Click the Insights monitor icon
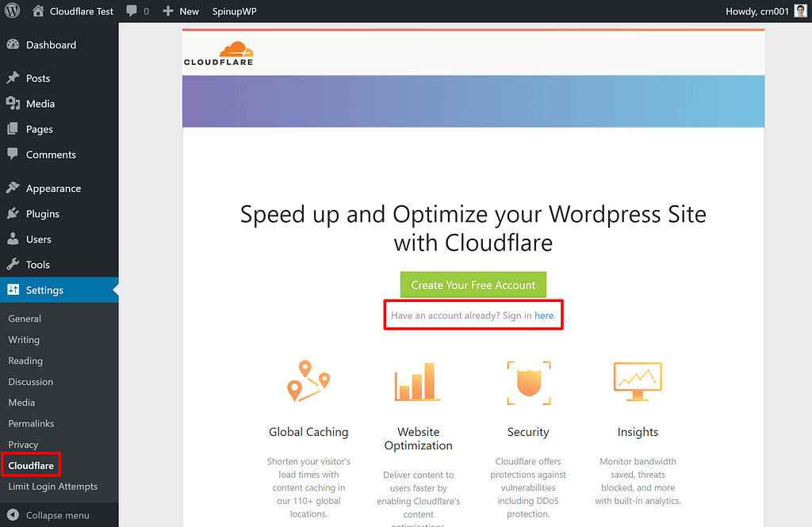Image resolution: width=812 pixels, height=527 pixels. tap(638, 381)
